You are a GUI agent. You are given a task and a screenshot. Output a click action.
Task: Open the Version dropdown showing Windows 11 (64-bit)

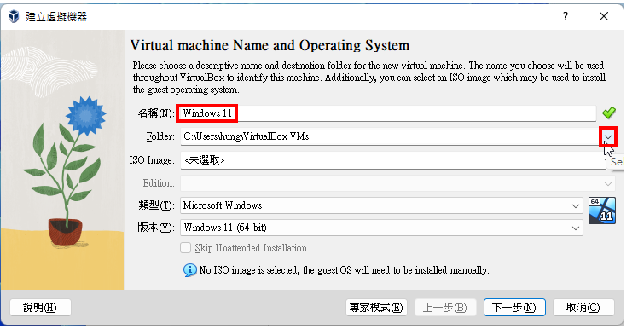pyautogui.click(x=381, y=228)
